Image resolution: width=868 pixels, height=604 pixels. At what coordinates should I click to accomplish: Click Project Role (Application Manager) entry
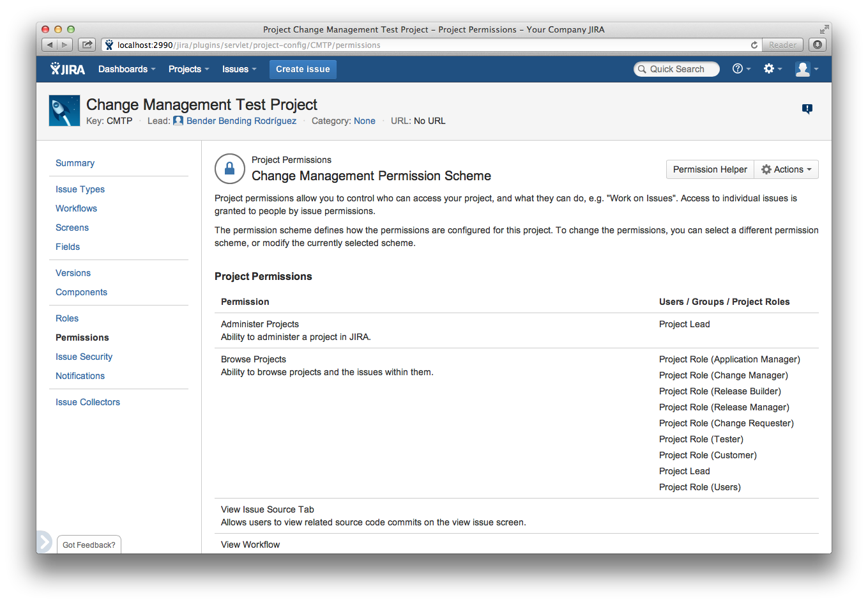(x=729, y=359)
